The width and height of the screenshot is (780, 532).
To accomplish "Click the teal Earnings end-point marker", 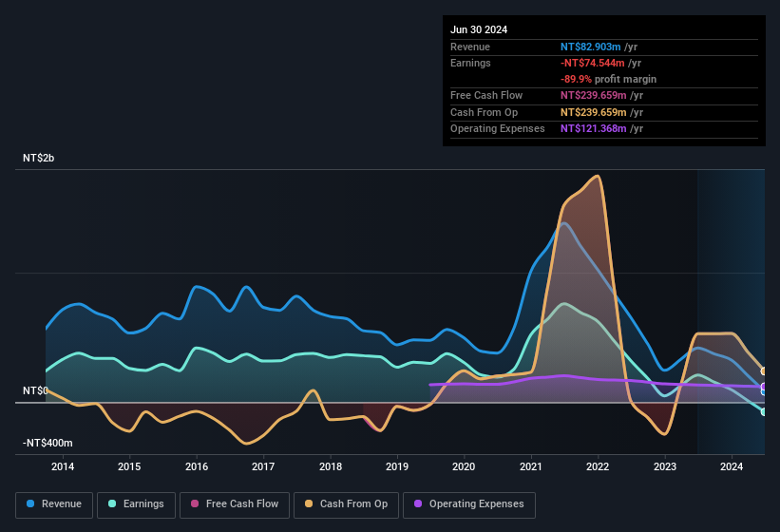I will click(x=764, y=411).
